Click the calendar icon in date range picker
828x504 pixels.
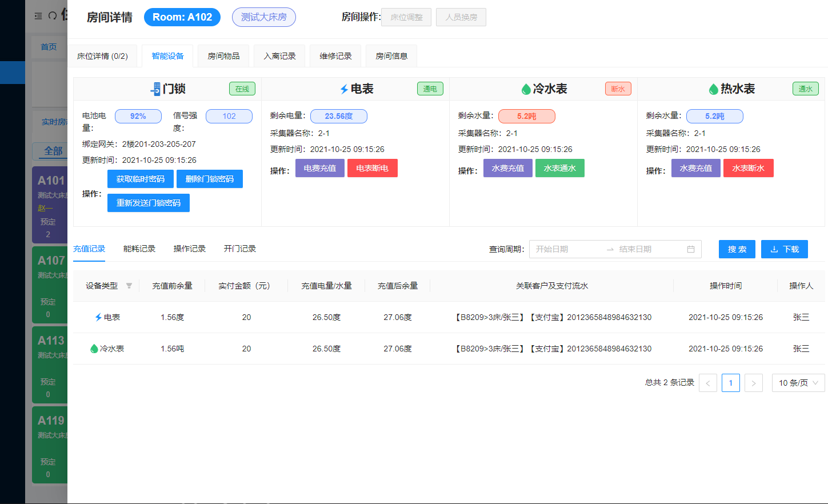(690, 249)
